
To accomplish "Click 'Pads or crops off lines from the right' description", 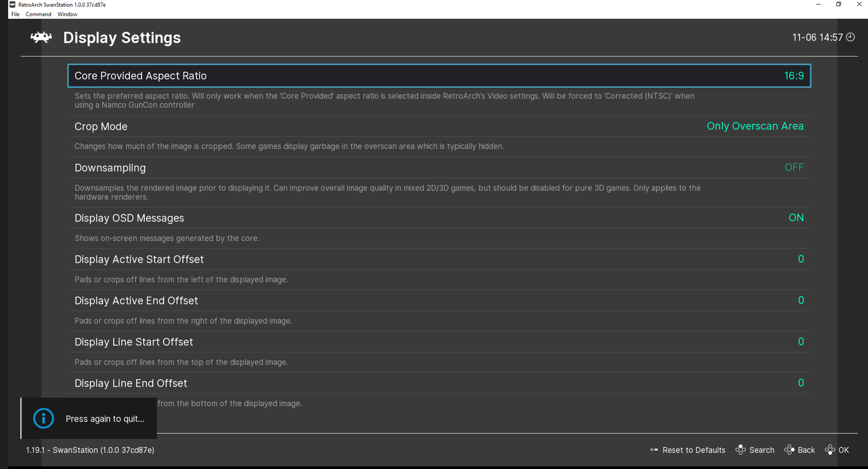I will [183, 321].
